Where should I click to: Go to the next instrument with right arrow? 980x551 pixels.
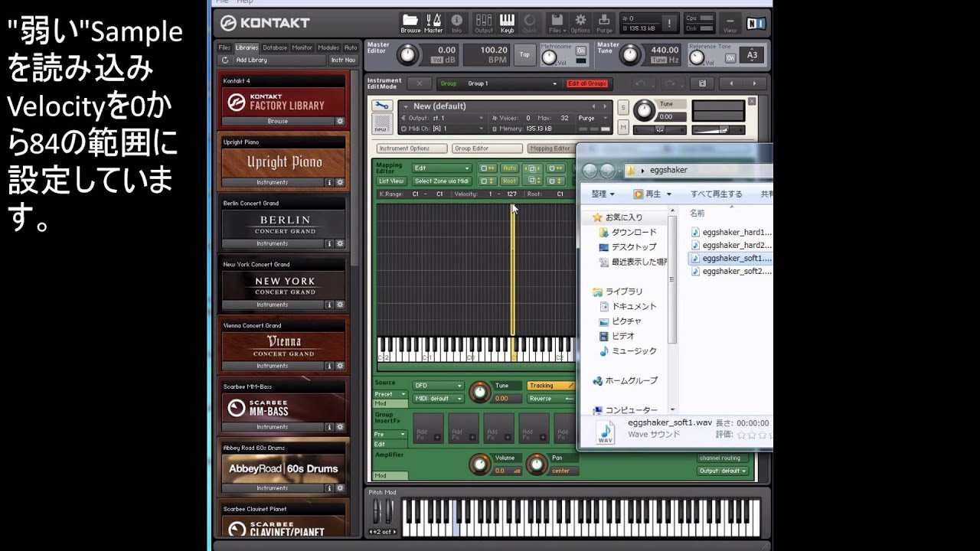tap(754, 83)
